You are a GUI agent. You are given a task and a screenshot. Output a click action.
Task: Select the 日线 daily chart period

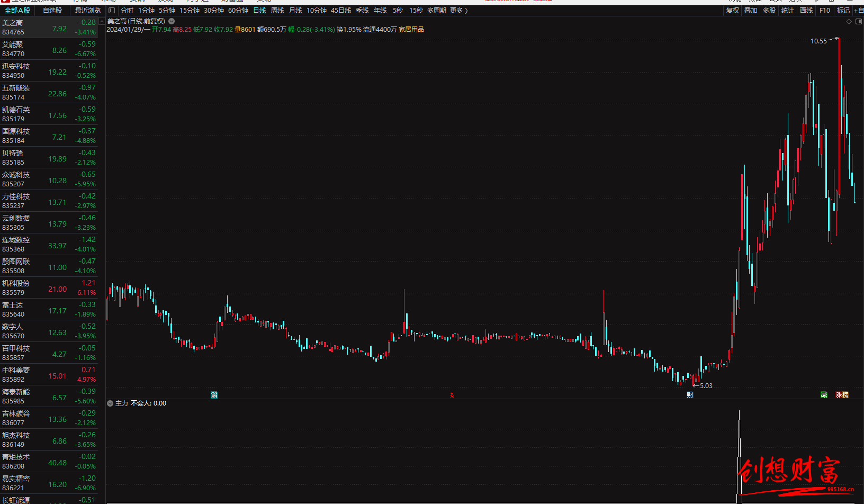[x=259, y=10]
